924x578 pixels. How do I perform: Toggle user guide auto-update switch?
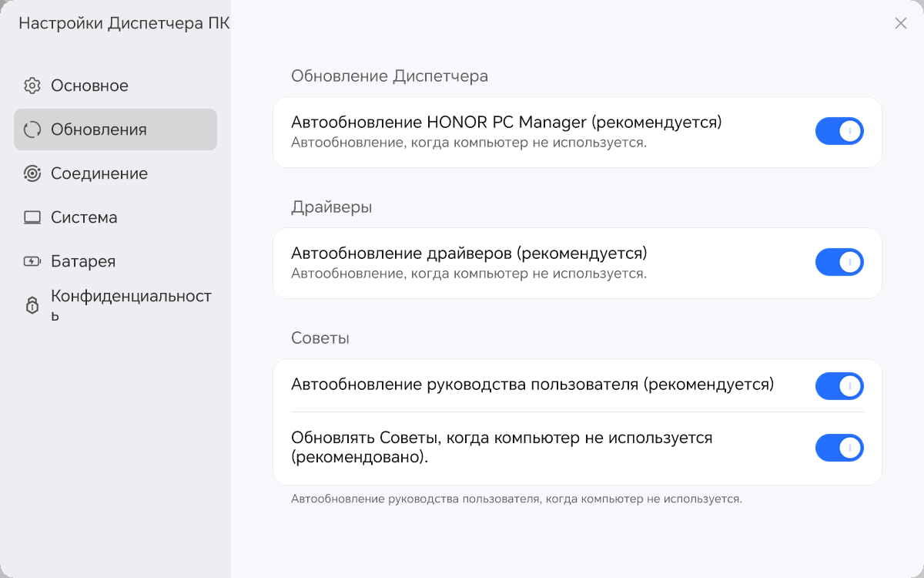839,385
